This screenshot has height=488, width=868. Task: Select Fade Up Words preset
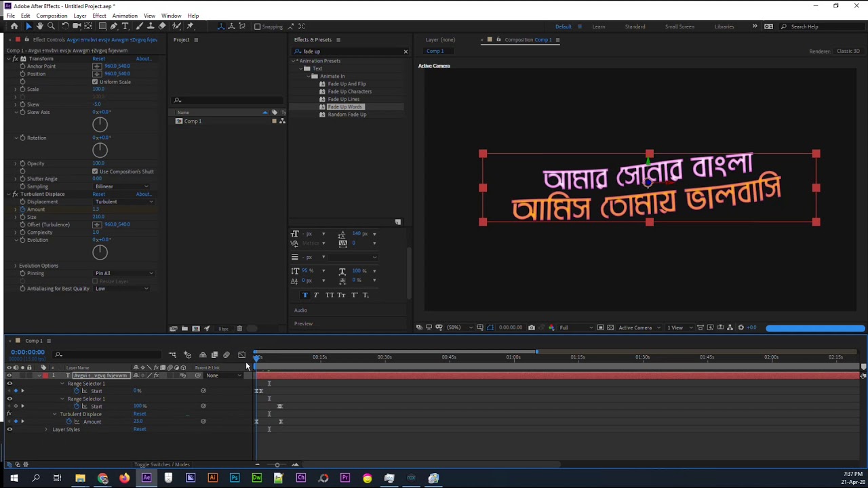click(x=345, y=107)
